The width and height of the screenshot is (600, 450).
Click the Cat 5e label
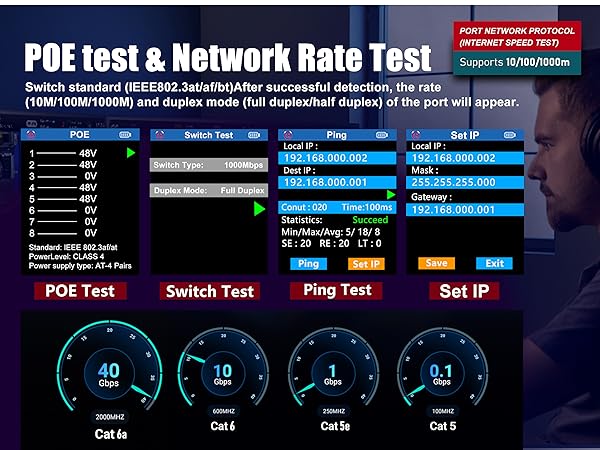point(335,426)
